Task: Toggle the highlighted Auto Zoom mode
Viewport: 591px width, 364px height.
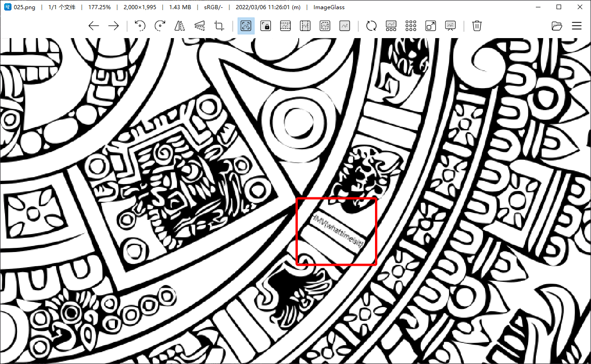Action: tap(246, 26)
